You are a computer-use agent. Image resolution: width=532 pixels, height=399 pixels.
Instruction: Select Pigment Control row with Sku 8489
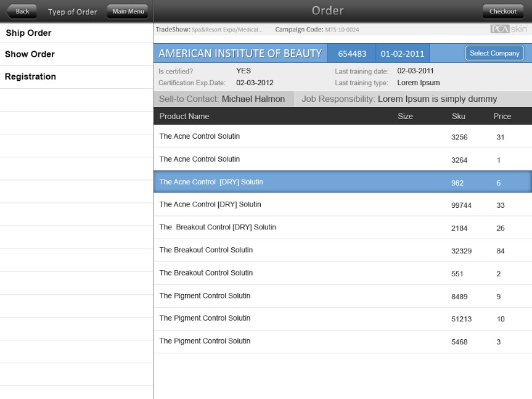[342, 296]
